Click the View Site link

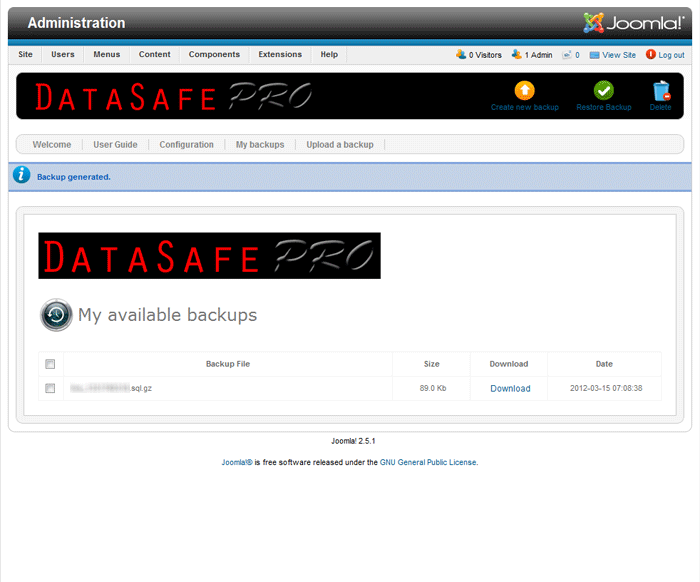(619, 55)
